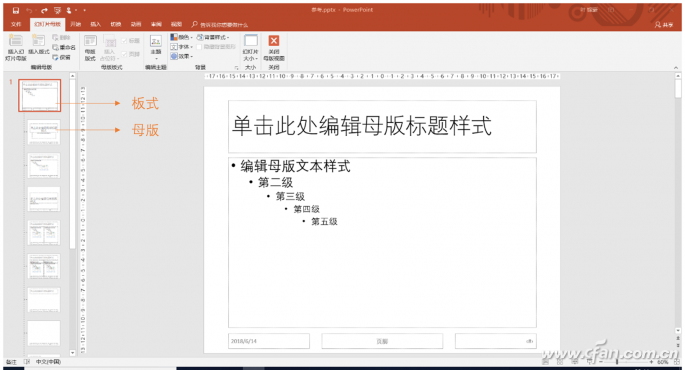
Task: Click the touch/mouse mode icon in title bar
Action: tap(69, 10)
